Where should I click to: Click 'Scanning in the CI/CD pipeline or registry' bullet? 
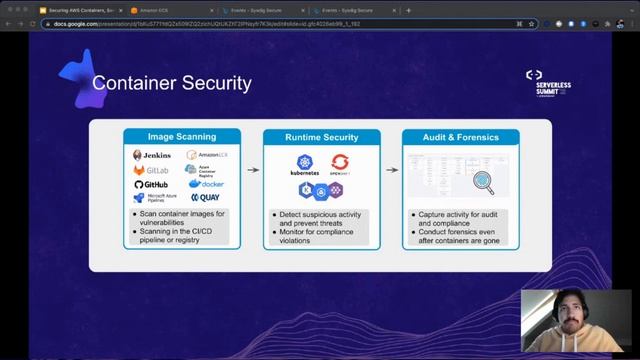[176, 236]
